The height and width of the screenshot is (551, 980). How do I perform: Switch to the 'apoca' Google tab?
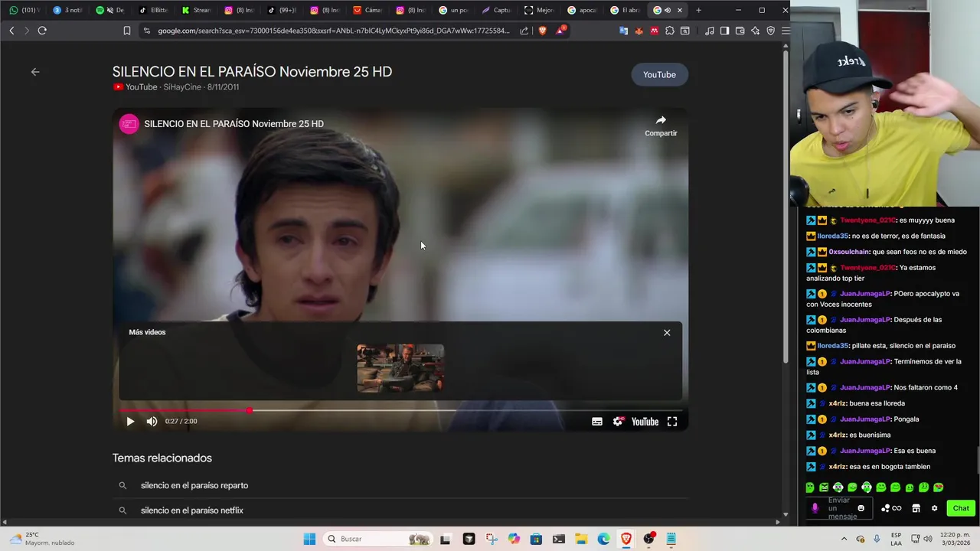click(582, 10)
